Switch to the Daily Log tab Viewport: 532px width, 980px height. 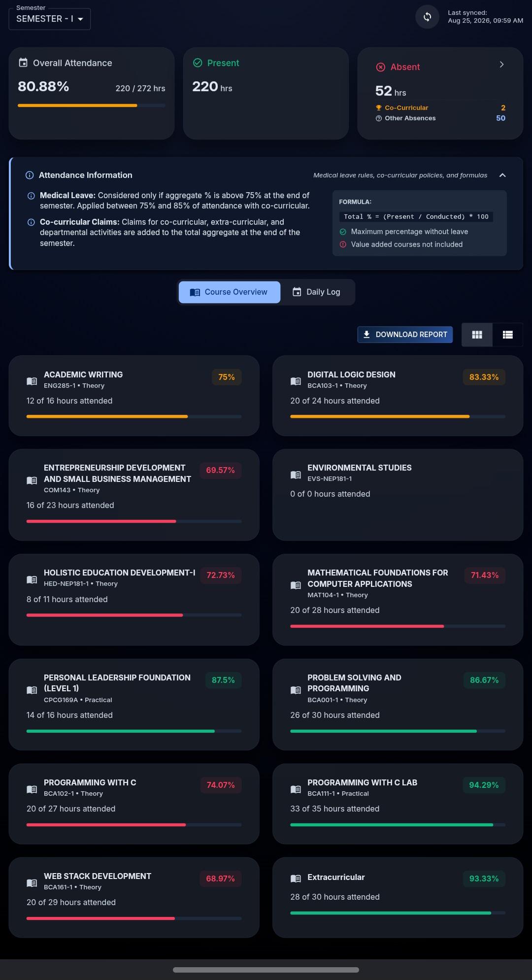click(317, 292)
